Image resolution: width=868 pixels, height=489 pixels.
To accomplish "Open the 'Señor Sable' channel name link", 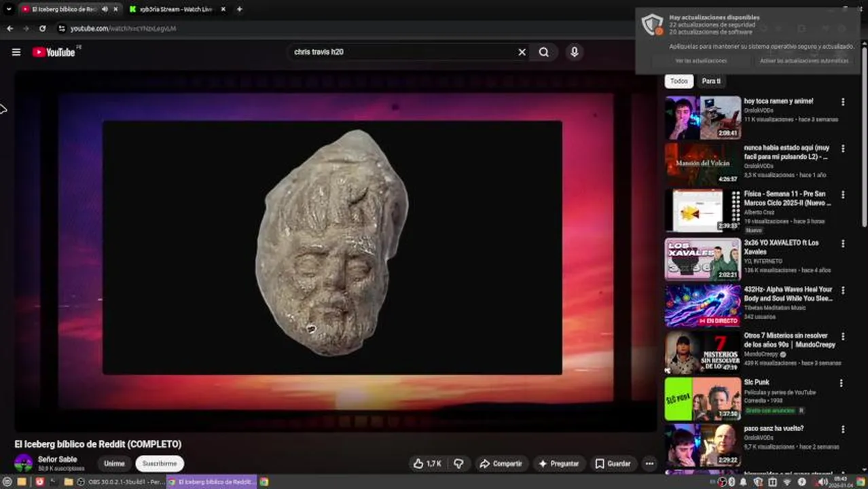I will [x=57, y=459].
